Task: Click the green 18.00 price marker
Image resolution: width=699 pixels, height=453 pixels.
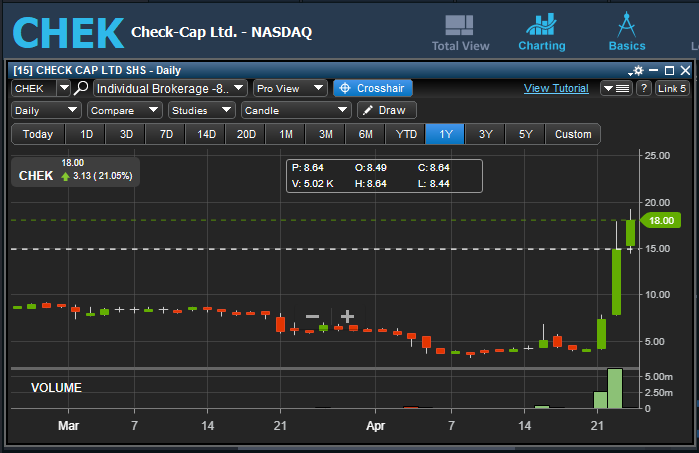Action: coord(661,220)
